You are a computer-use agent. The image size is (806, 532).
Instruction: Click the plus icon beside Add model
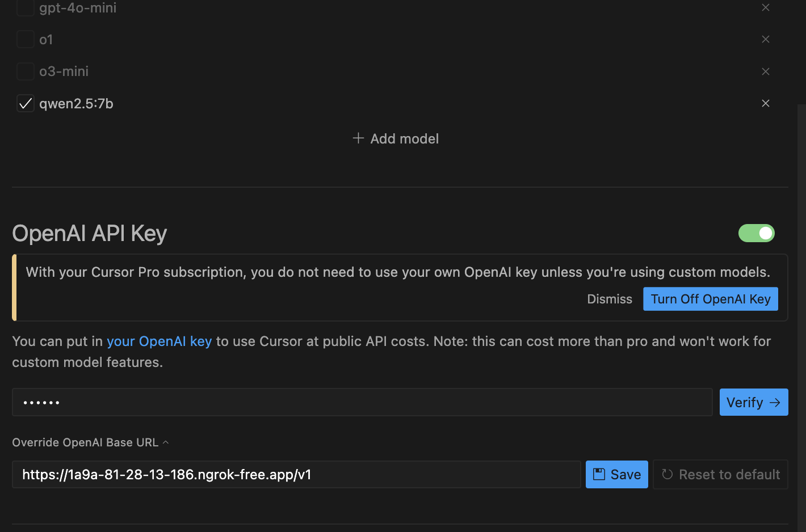coord(358,138)
